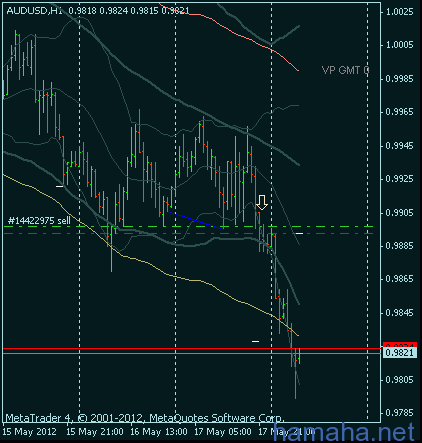Select the green dashed sell order line
Screen dimensions: 422x443
188,227
